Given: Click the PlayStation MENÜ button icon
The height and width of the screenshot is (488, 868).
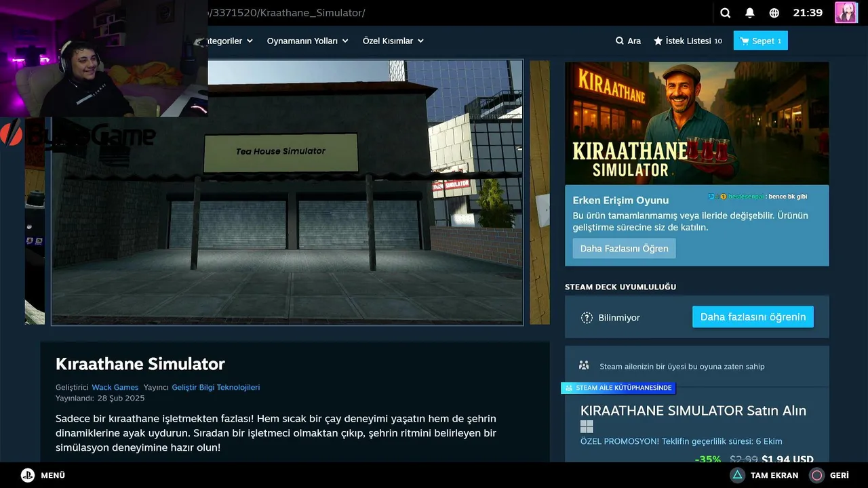Looking at the screenshot, I should (27, 475).
